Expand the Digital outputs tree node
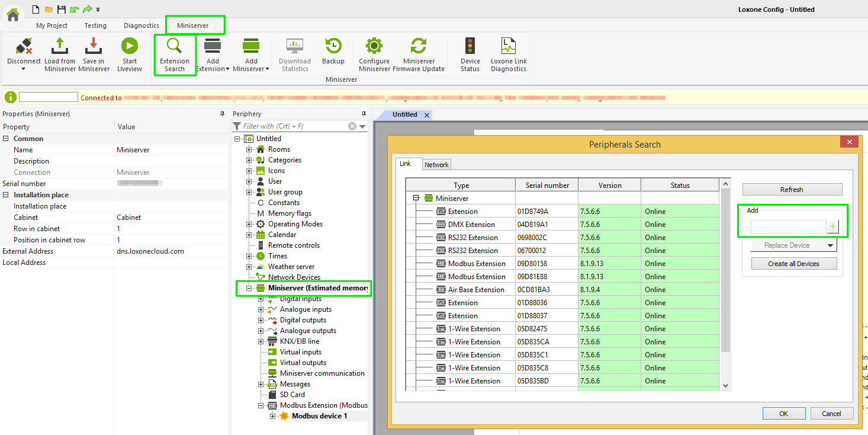 pos(261,320)
